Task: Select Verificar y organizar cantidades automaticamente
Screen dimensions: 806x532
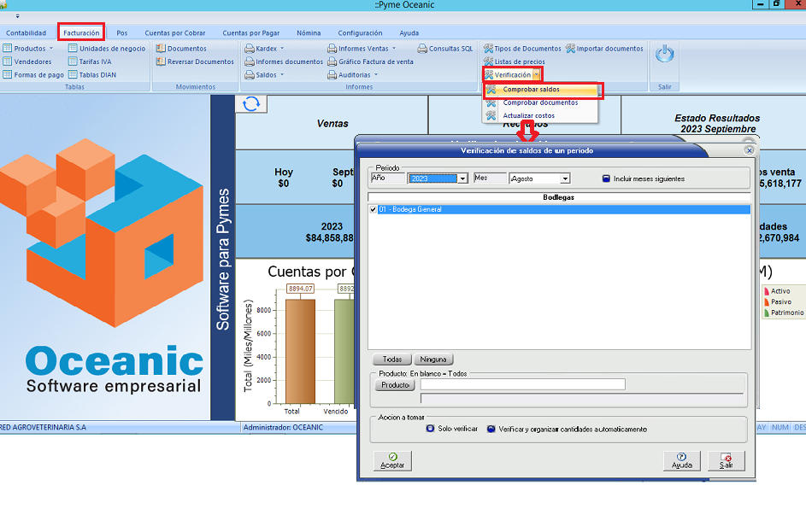Action: (x=491, y=429)
